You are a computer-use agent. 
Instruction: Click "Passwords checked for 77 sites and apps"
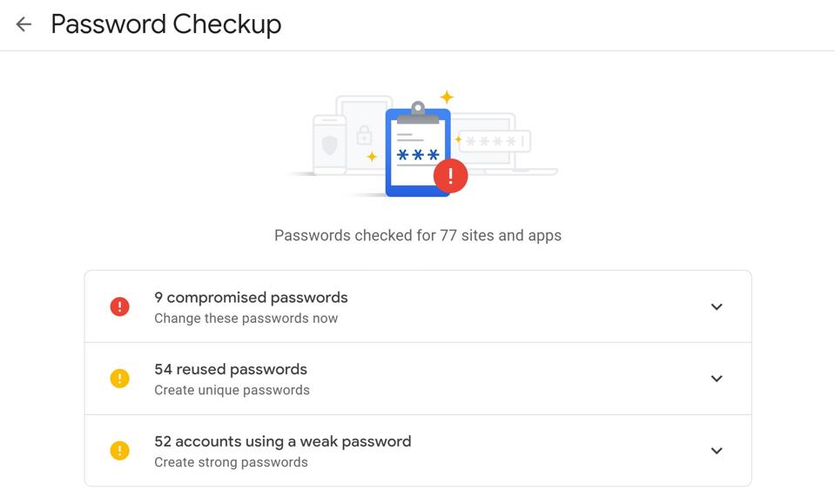[x=418, y=235]
